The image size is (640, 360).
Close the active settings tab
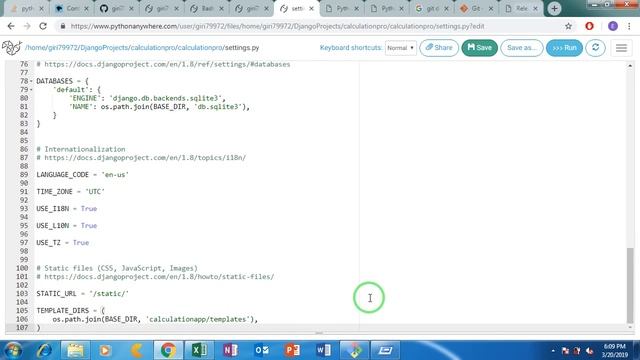[x=311, y=9]
